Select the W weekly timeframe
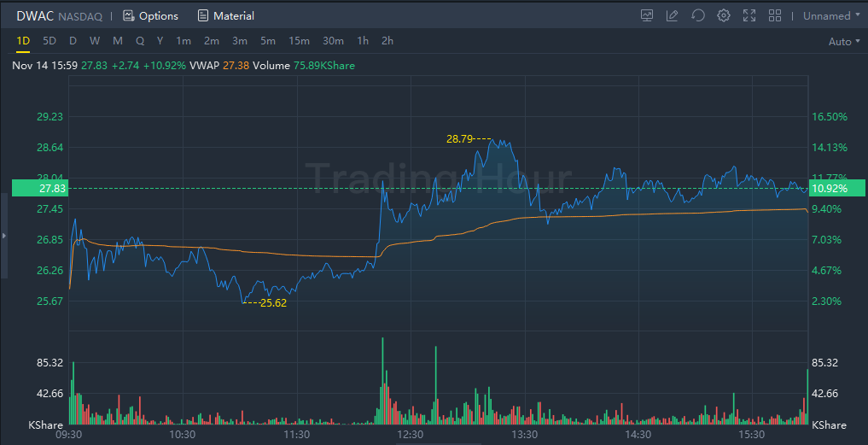Screen dimensions: 868x445 pyautogui.click(x=95, y=41)
